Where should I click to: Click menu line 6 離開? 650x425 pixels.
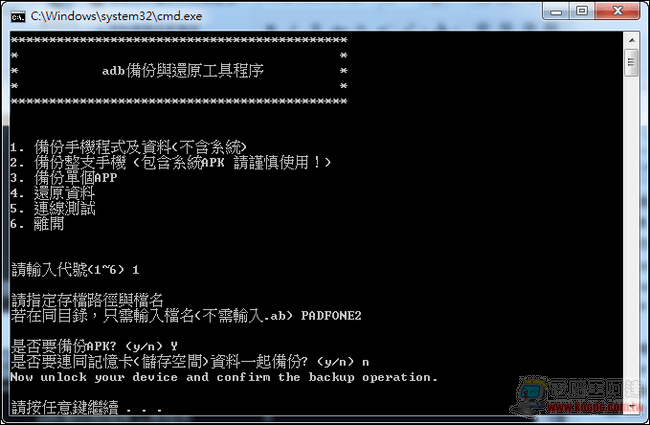tap(37, 223)
